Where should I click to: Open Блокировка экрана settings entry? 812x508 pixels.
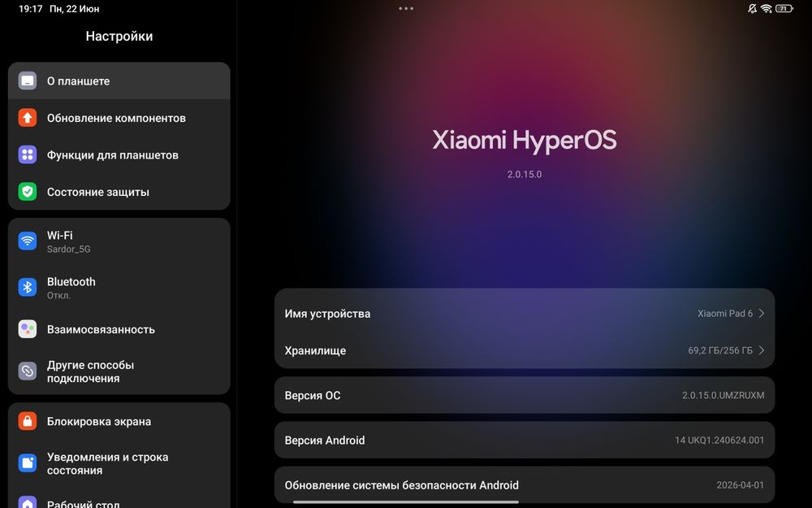119,421
